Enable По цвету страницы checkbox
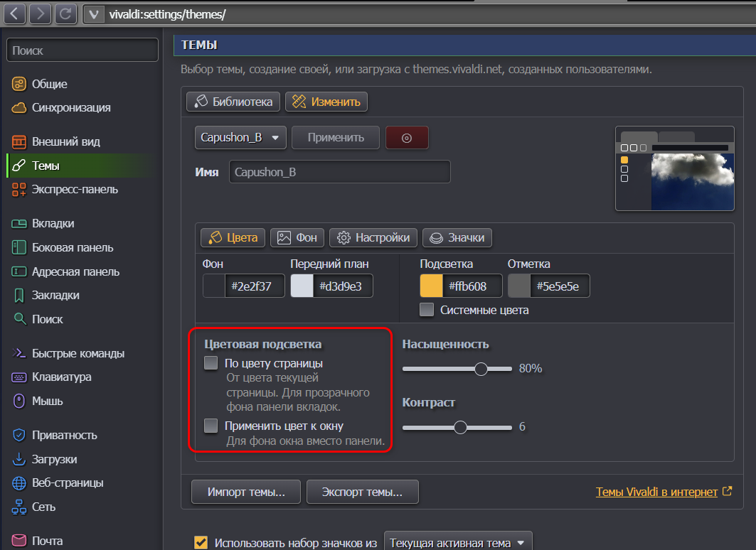Image resolution: width=756 pixels, height=550 pixels. 211,362
